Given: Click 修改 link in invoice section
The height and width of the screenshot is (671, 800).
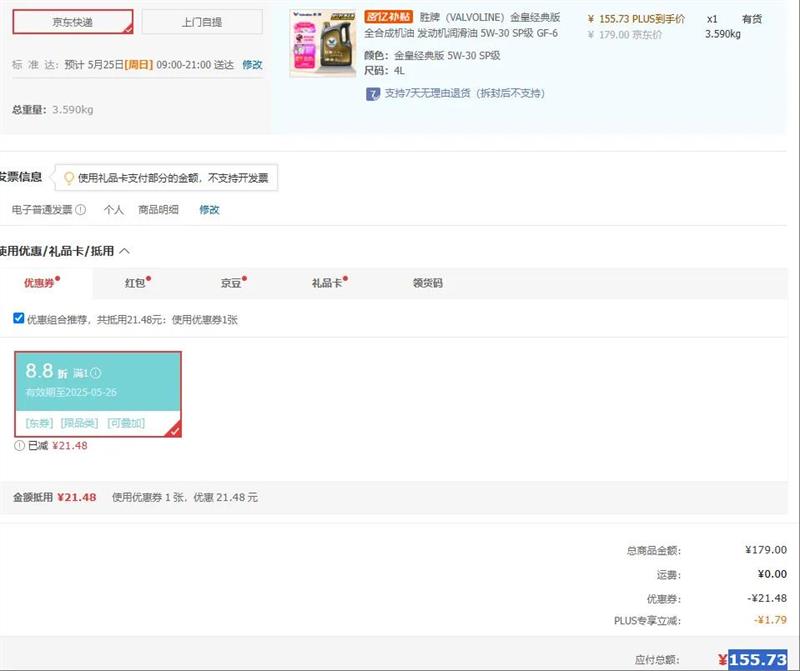Looking at the screenshot, I should coord(209,210).
